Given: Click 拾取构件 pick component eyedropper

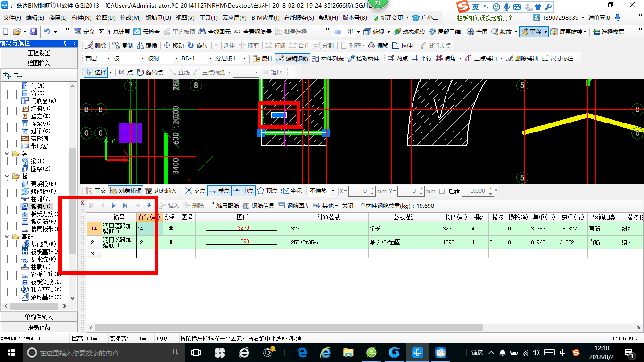Looking at the screenshot, I should tap(363, 58).
